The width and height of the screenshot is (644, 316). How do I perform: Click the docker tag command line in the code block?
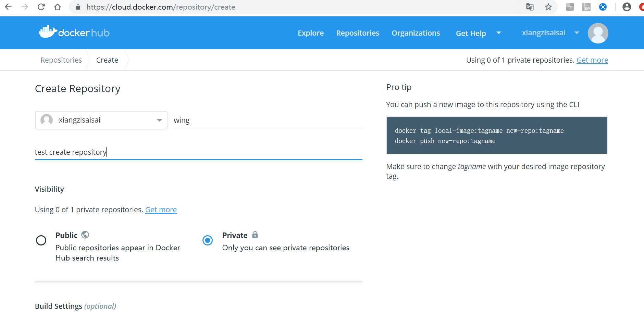(479, 130)
